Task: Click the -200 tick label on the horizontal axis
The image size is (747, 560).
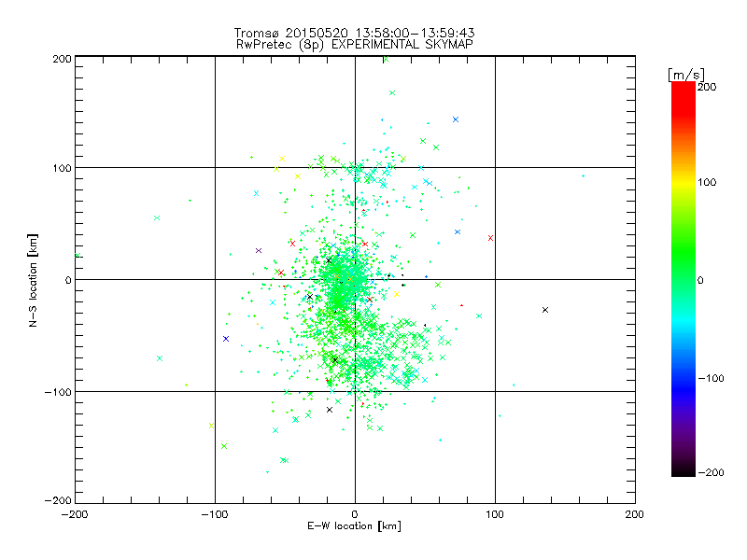Action: (75, 514)
